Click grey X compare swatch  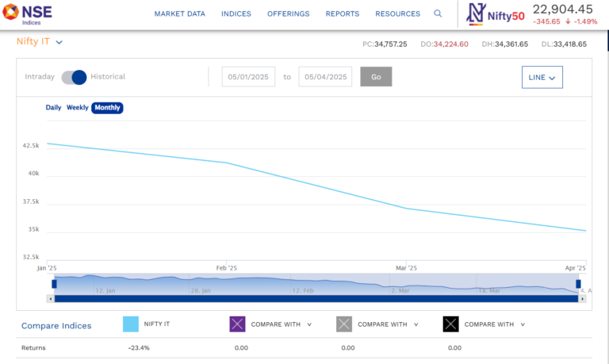click(x=344, y=324)
